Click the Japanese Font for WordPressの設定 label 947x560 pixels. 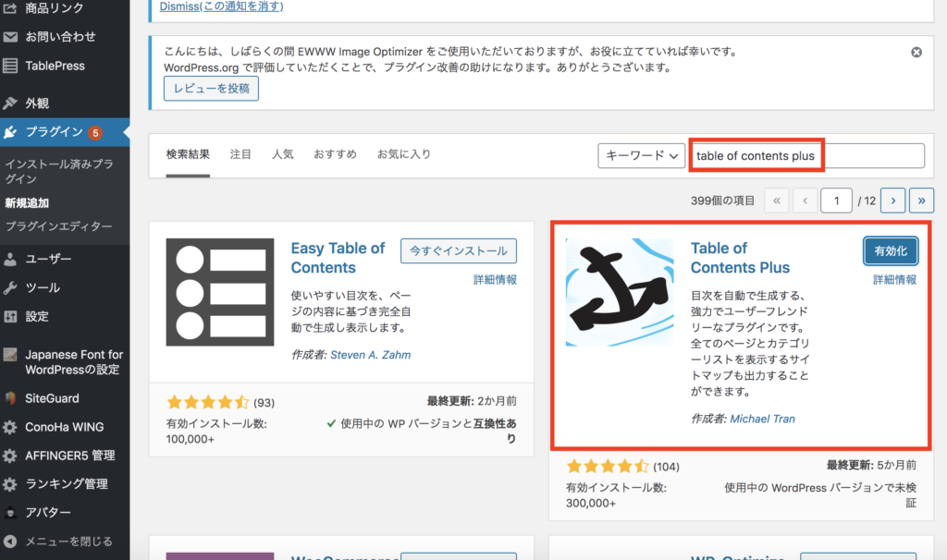[74, 362]
